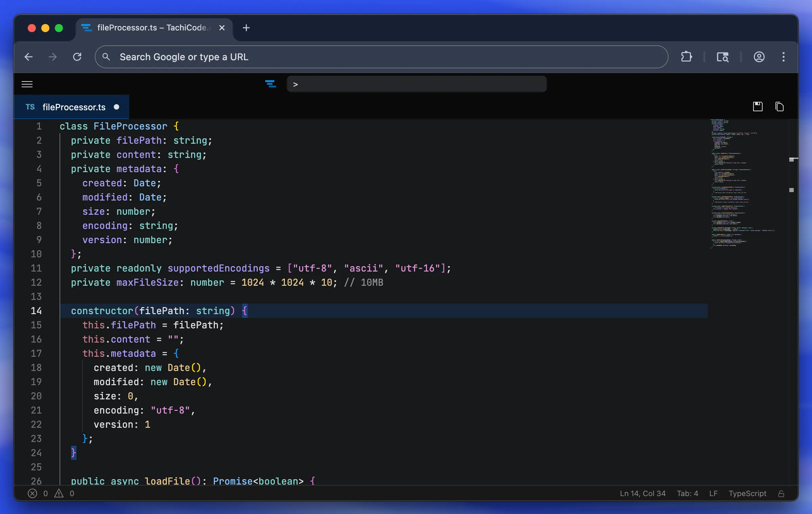Image resolution: width=812 pixels, height=514 pixels.
Task: Open the TypeScript language mode selector
Action: [747, 493]
